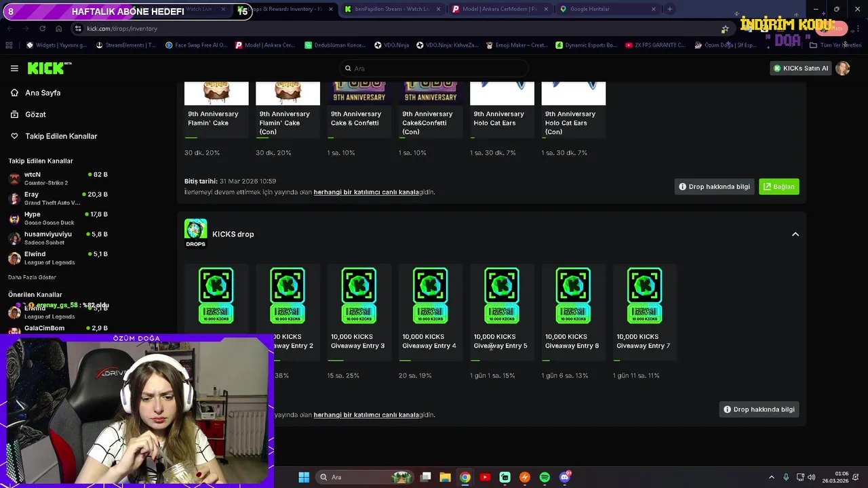Open Eray channel in followed list
Screen dimensions: 868x488
tap(58, 198)
